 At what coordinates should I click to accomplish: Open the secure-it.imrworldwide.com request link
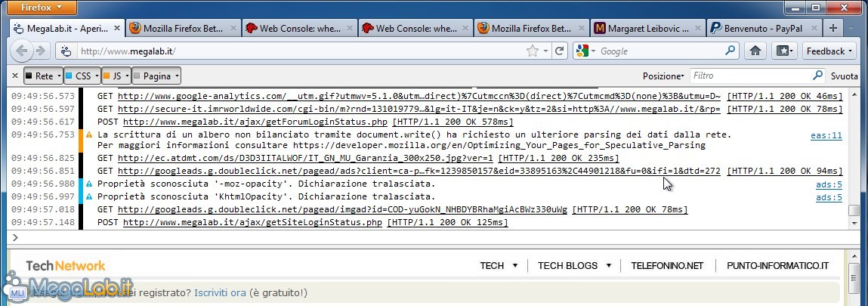[419, 109]
